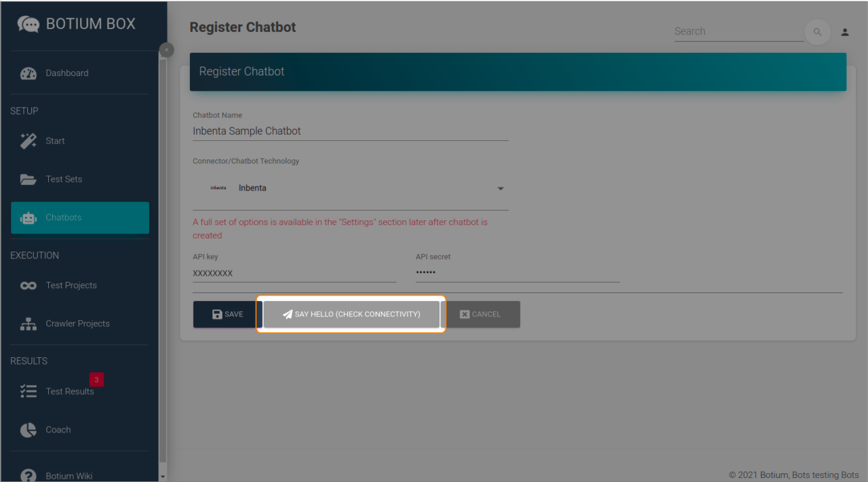The image size is (868, 482).
Task: Open the Botium Wiki help icon
Action: (x=28, y=475)
